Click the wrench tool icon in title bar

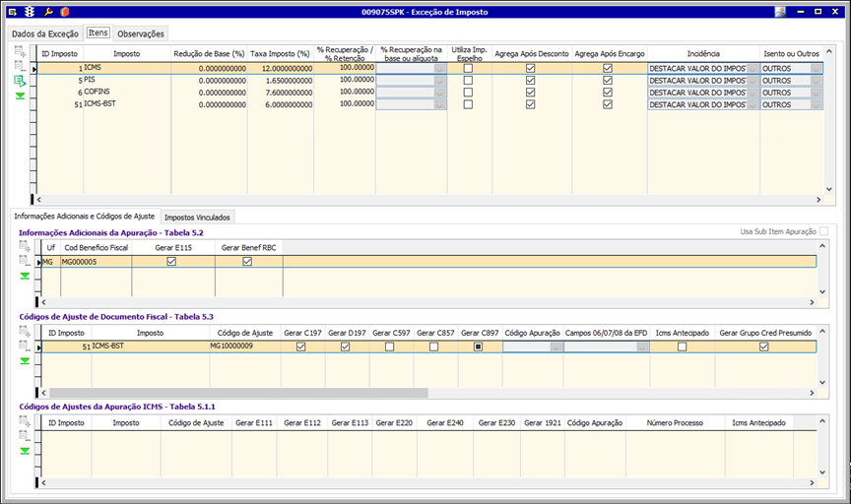coord(47,12)
